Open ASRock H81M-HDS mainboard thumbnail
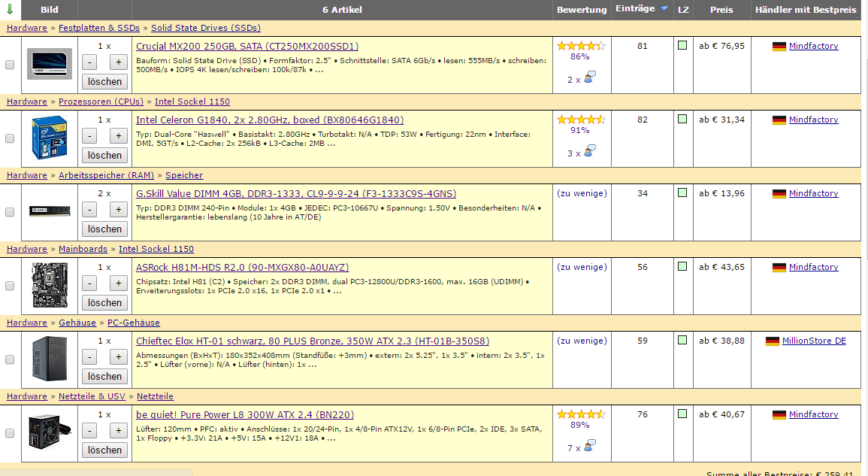 click(50, 286)
